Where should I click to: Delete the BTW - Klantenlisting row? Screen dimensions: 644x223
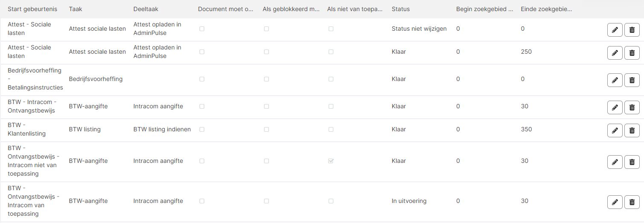click(632, 130)
